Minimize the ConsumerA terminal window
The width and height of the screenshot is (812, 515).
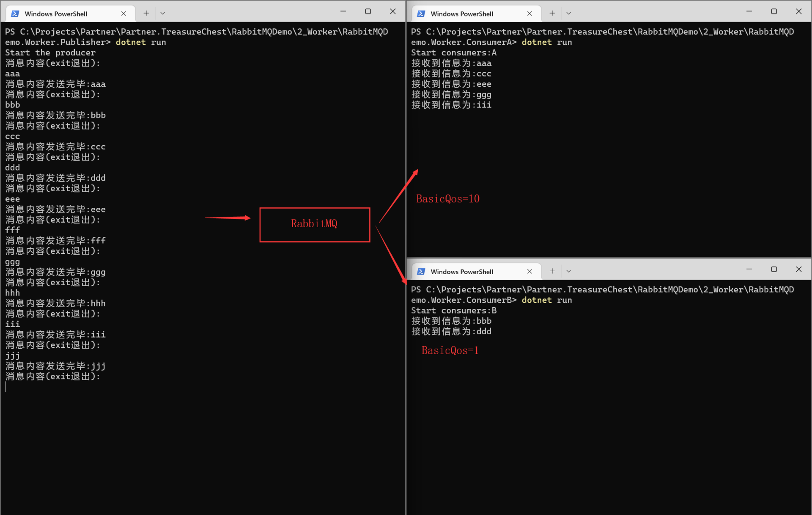(749, 11)
